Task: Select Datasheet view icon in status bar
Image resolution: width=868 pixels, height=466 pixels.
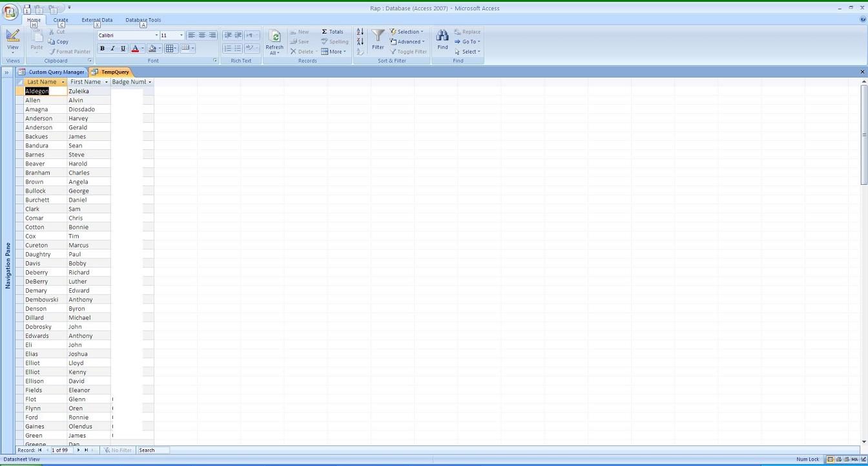Action: 831,460
